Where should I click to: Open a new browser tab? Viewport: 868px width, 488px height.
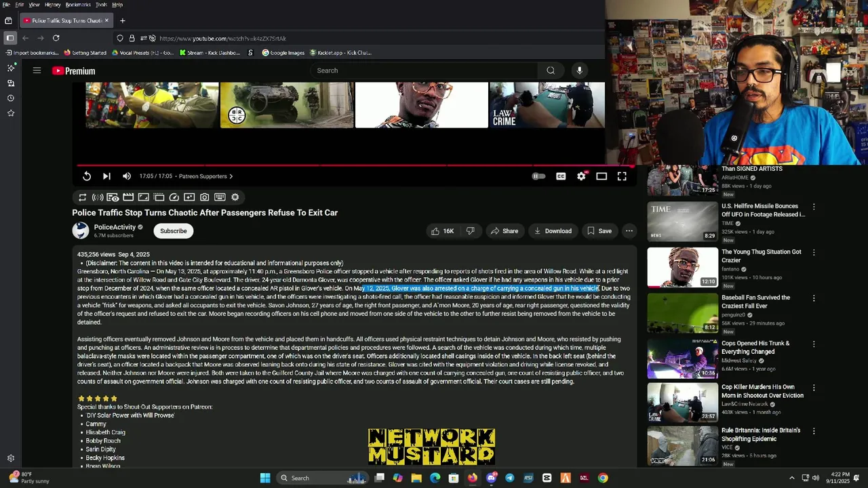pyautogui.click(x=123, y=20)
